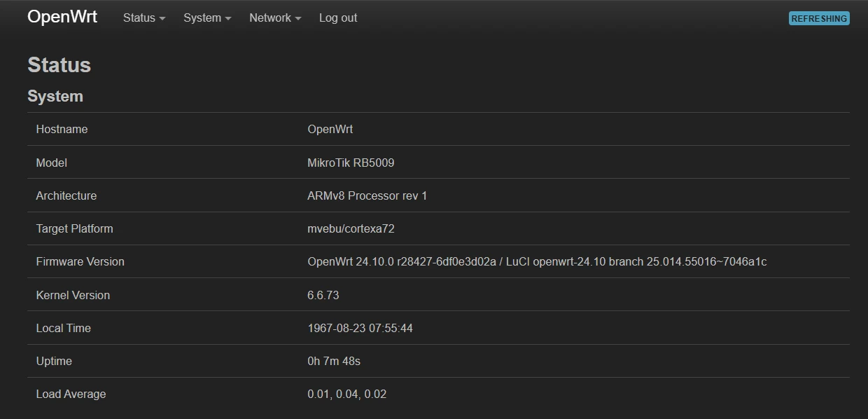
Task: Open the Status dropdown menu
Action: tap(144, 18)
